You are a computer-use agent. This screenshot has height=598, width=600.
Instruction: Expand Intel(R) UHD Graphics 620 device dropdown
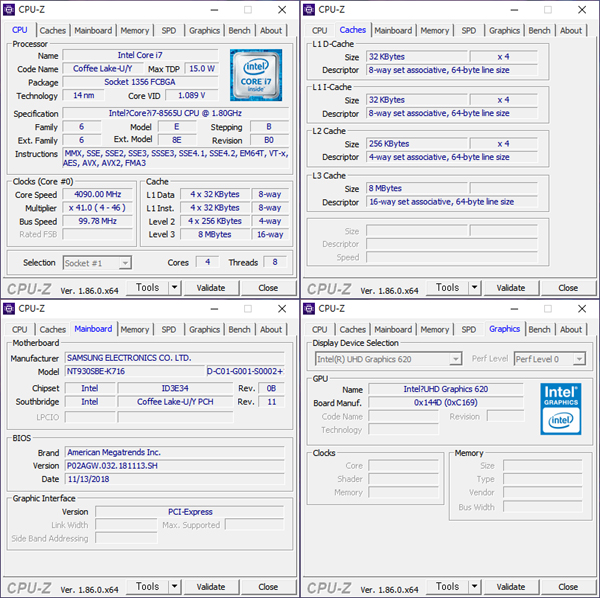(455, 359)
